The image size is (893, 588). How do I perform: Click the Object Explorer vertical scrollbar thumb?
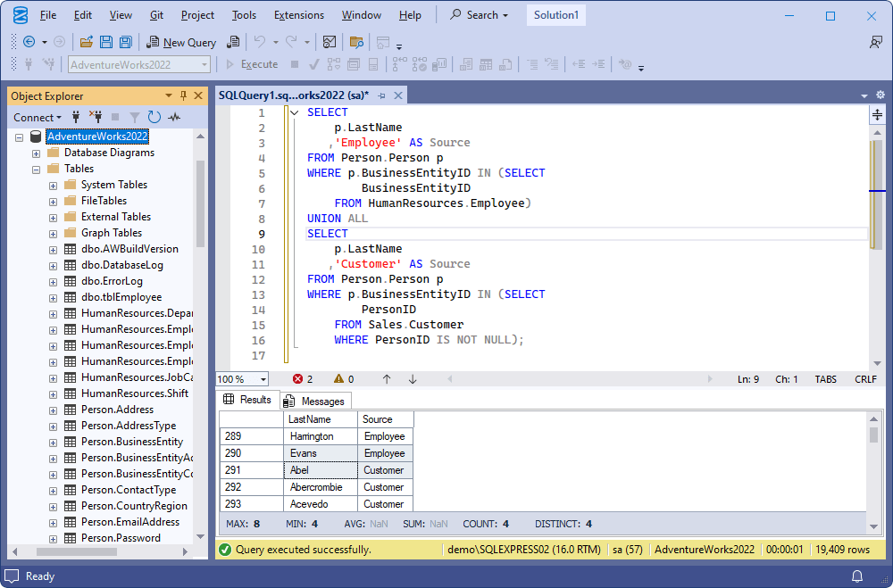pos(200,203)
